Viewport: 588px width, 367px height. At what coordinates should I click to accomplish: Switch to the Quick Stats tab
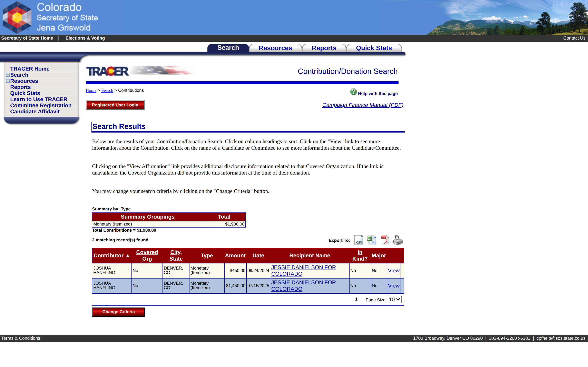pos(374,48)
